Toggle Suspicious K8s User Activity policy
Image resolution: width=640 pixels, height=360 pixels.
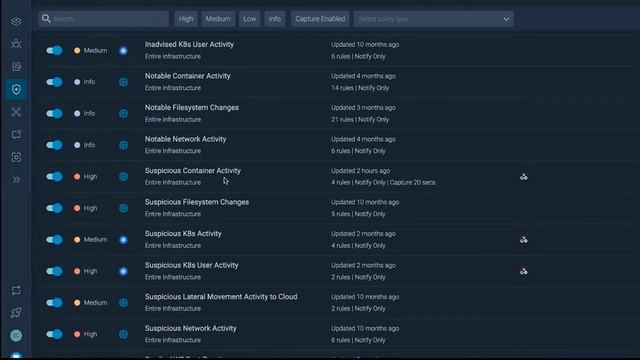tap(54, 271)
